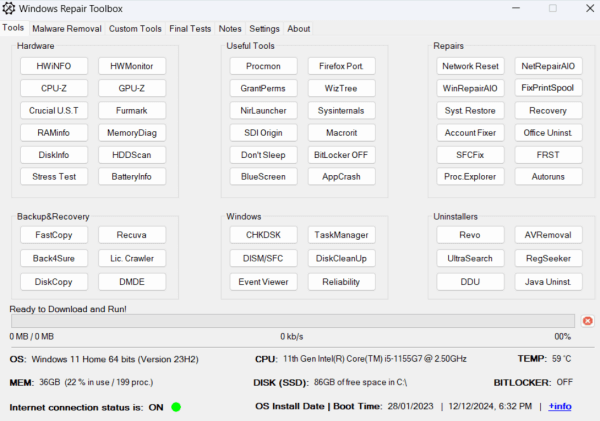Open RAMinfo
This screenshot has height=421, width=600.
coord(54,133)
